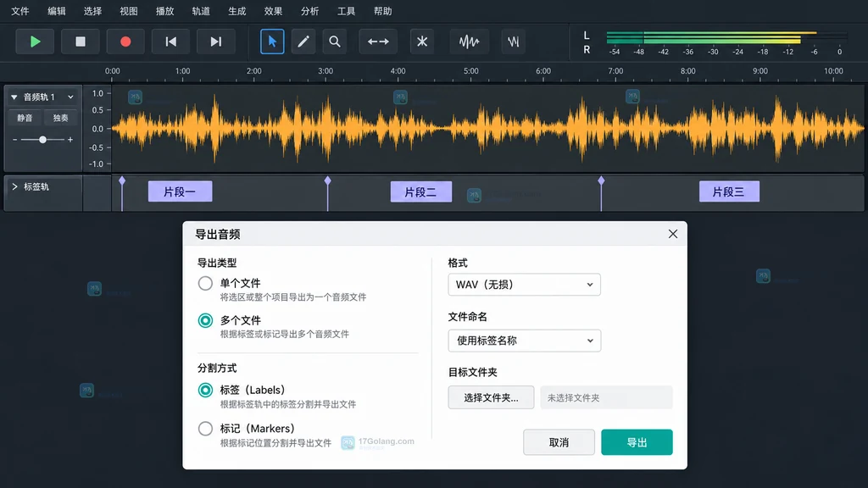Click the waveform view icon
This screenshot has width=868, height=488.
pyautogui.click(x=469, y=42)
